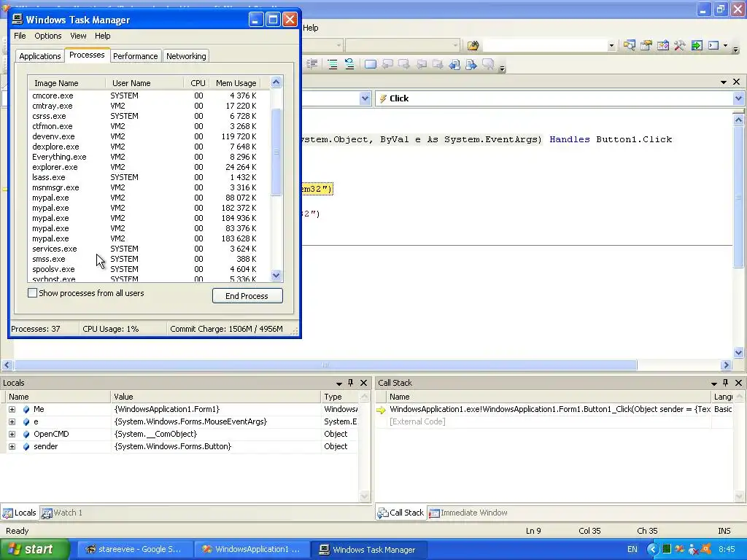Open the Call Stack window position dropdown
This screenshot has height=560, width=747.
click(x=713, y=384)
